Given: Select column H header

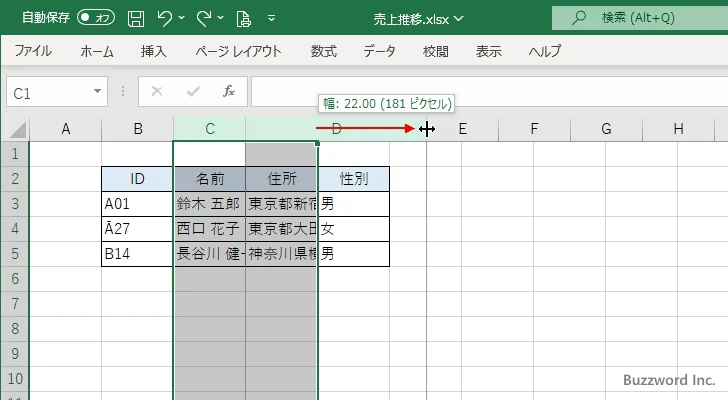Looking at the screenshot, I should [x=678, y=129].
